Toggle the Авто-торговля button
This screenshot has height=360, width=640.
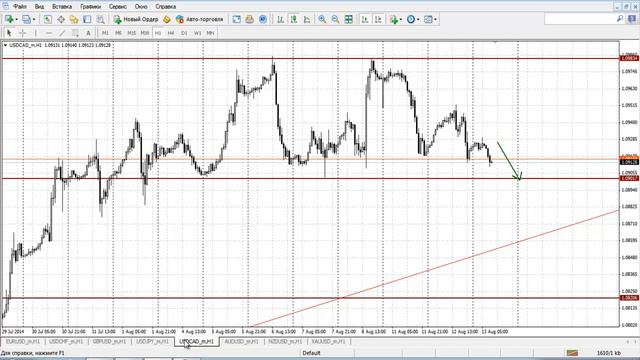coord(200,19)
